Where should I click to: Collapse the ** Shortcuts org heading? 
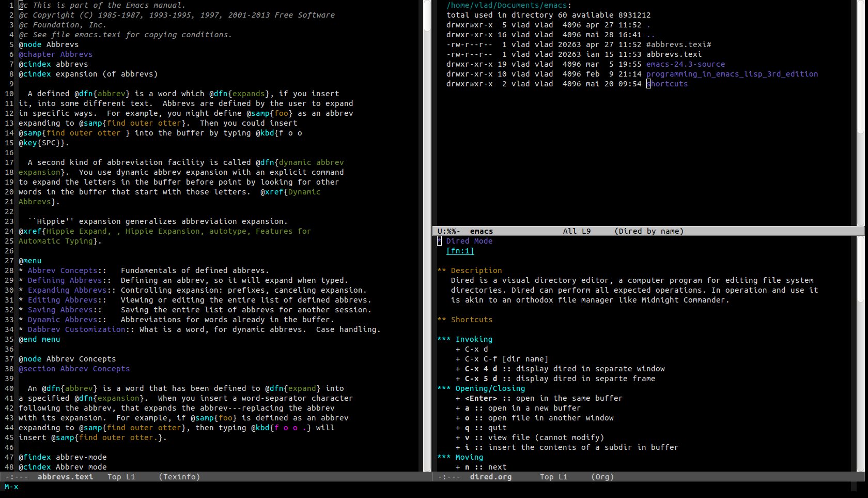click(465, 320)
